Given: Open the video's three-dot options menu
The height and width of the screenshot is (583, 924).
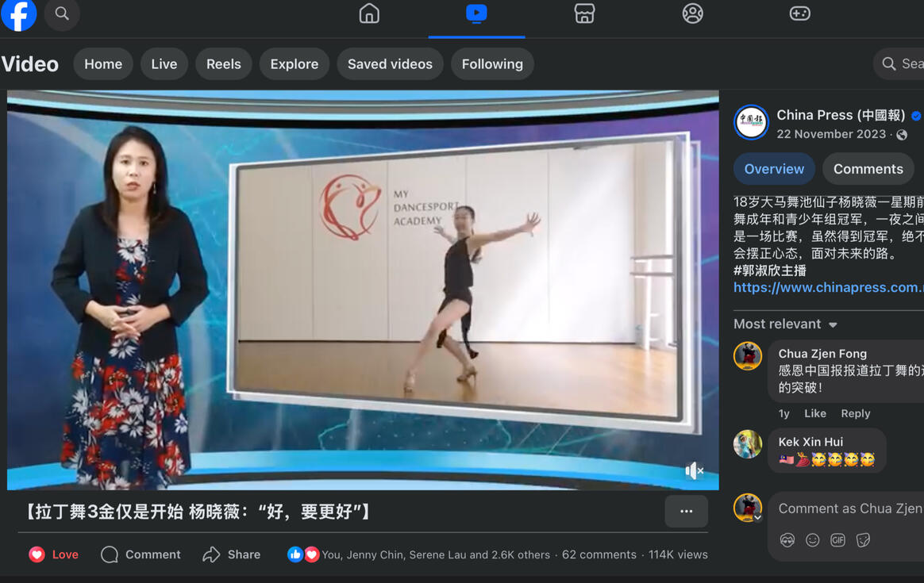Looking at the screenshot, I should pos(686,512).
